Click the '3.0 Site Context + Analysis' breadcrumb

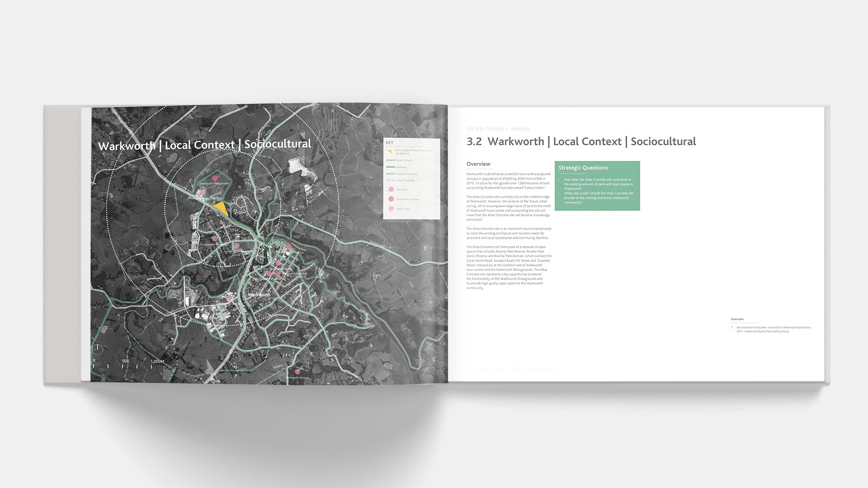click(x=498, y=129)
